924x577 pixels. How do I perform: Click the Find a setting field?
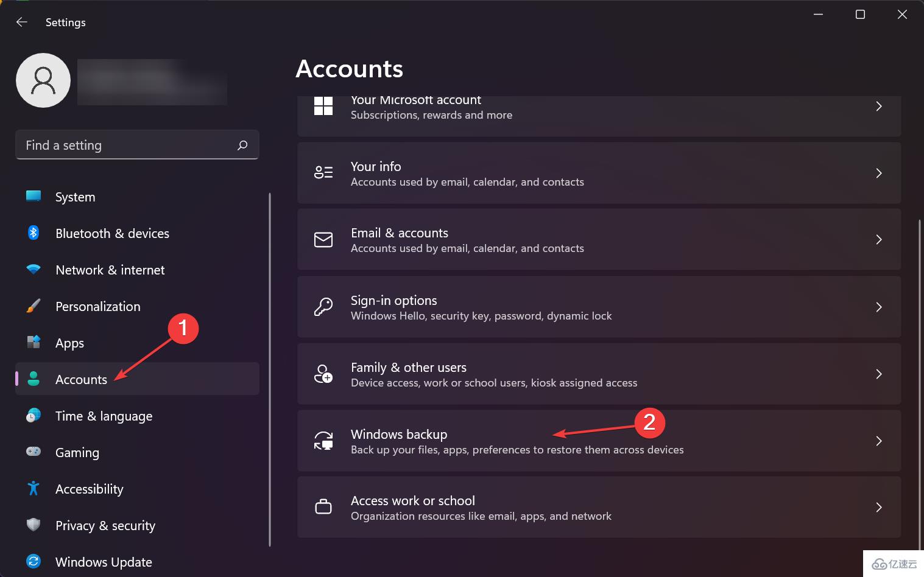tap(137, 145)
